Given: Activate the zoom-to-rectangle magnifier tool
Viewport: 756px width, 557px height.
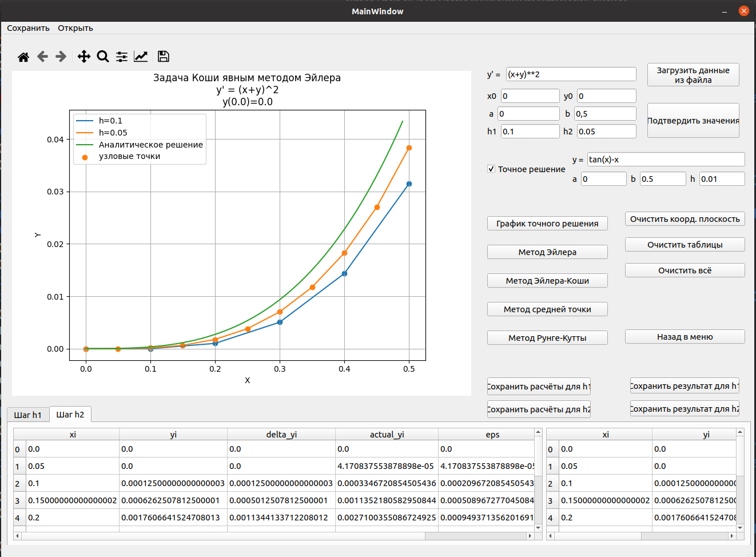Looking at the screenshot, I should point(103,57).
